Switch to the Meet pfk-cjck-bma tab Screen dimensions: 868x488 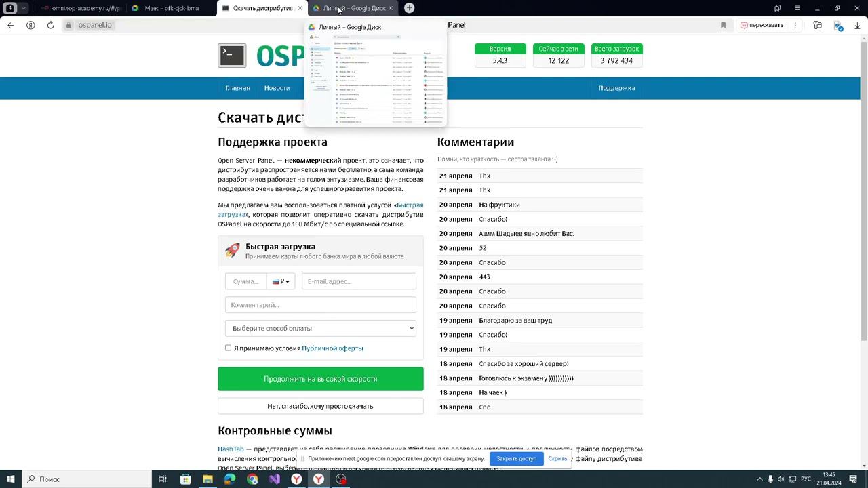pos(172,8)
